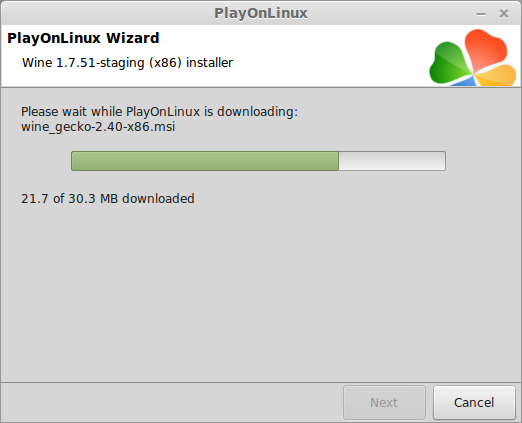Click the PlayOnLinux clover logo

point(473,58)
